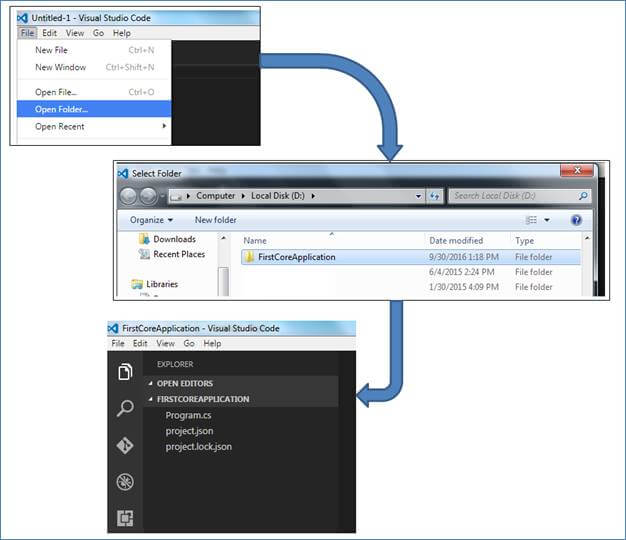The height and width of the screenshot is (540, 626).
Task: Click the VS Code logo in Untitled-1 title bar
Action: pyautogui.click(x=22, y=18)
